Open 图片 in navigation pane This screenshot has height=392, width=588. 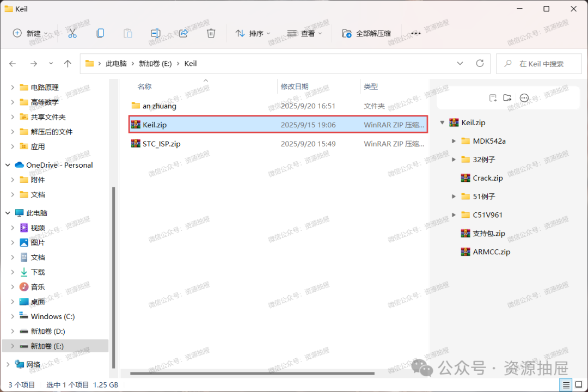click(38, 243)
